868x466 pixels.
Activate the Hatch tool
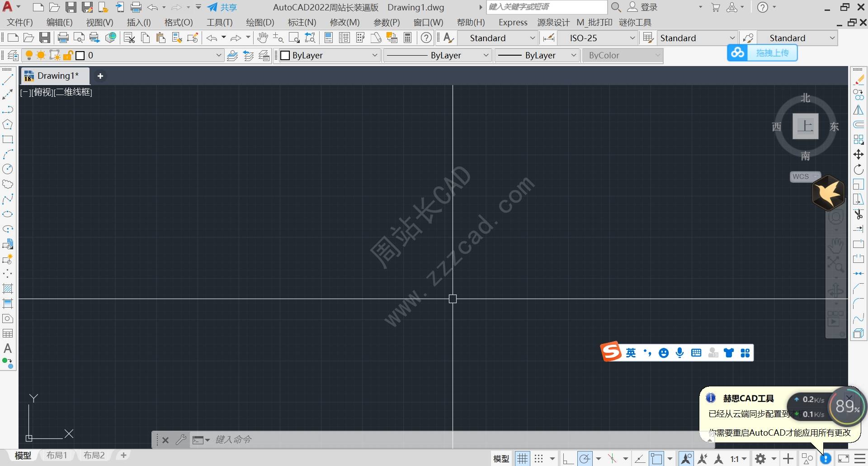(8, 289)
